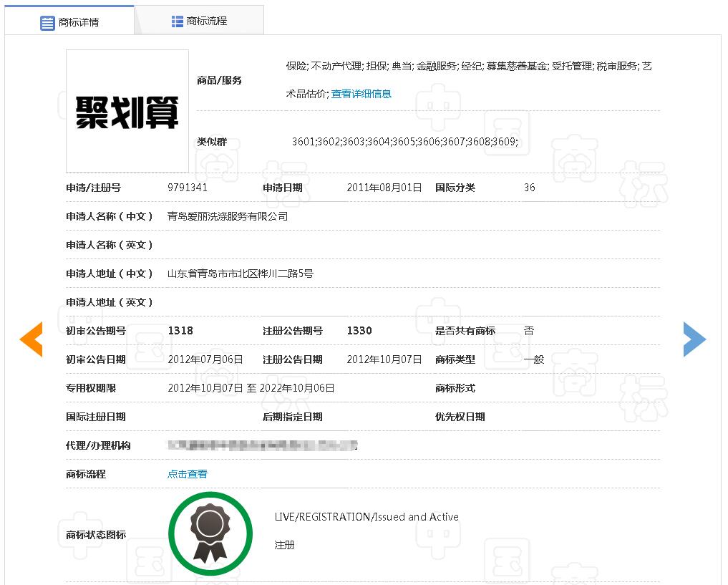Select trademark type value 一般
728x585 pixels.
click(x=534, y=359)
